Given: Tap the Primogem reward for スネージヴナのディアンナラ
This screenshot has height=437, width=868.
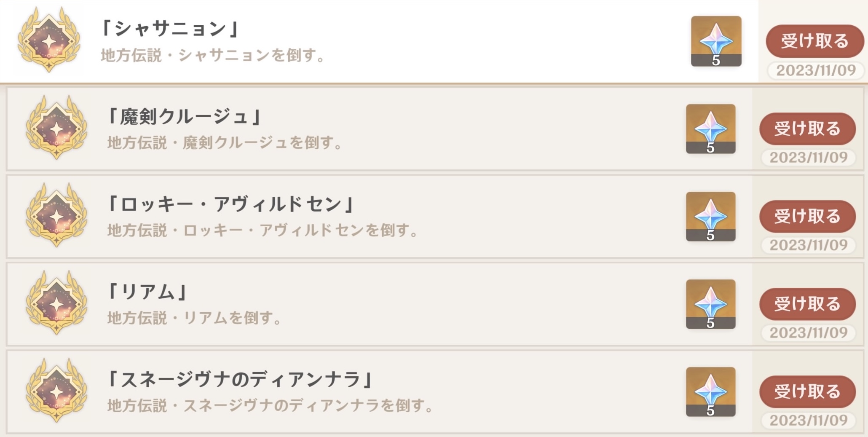Looking at the screenshot, I should pyautogui.click(x=710, y=391).
